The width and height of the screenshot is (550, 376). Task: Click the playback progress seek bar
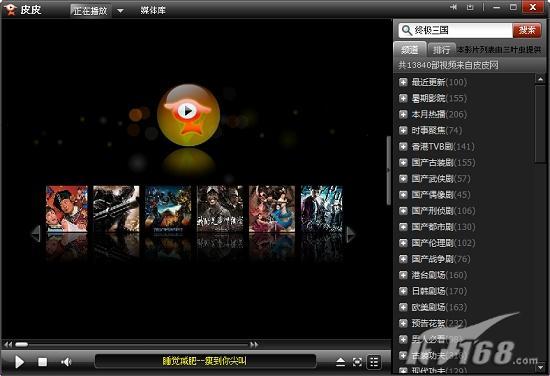(132, 345)
